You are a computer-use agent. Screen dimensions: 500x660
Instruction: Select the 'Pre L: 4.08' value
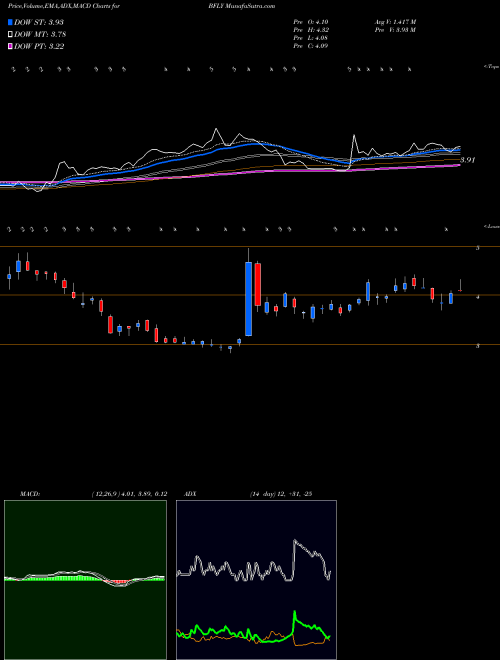[x=311, y=38]
